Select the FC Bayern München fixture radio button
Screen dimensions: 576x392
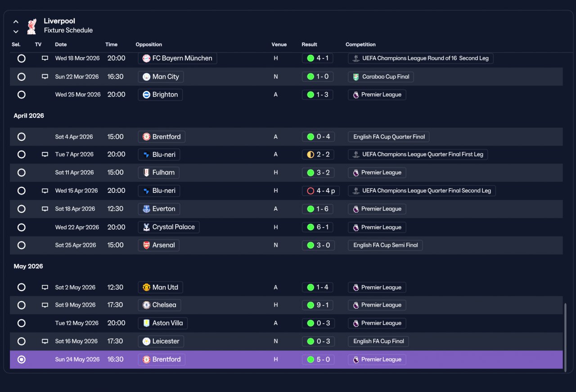(21, 58)
